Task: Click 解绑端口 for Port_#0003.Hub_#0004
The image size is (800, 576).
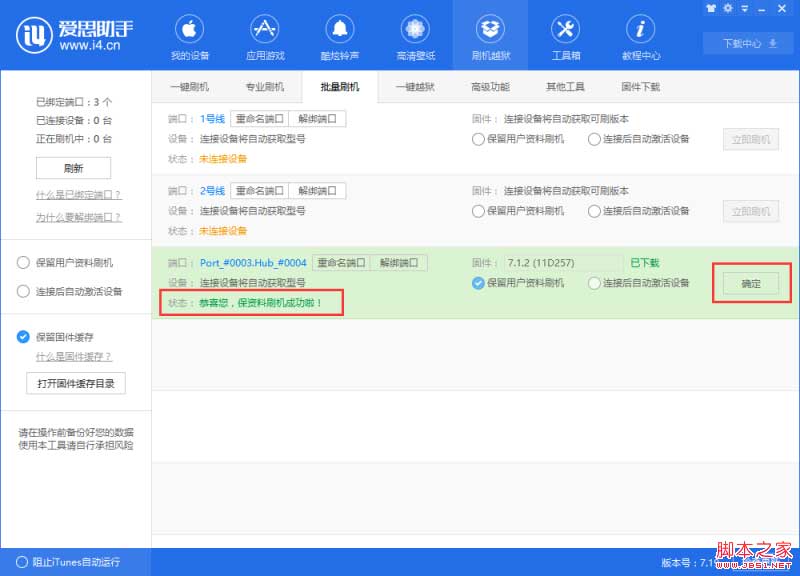Action: (399, 263)
